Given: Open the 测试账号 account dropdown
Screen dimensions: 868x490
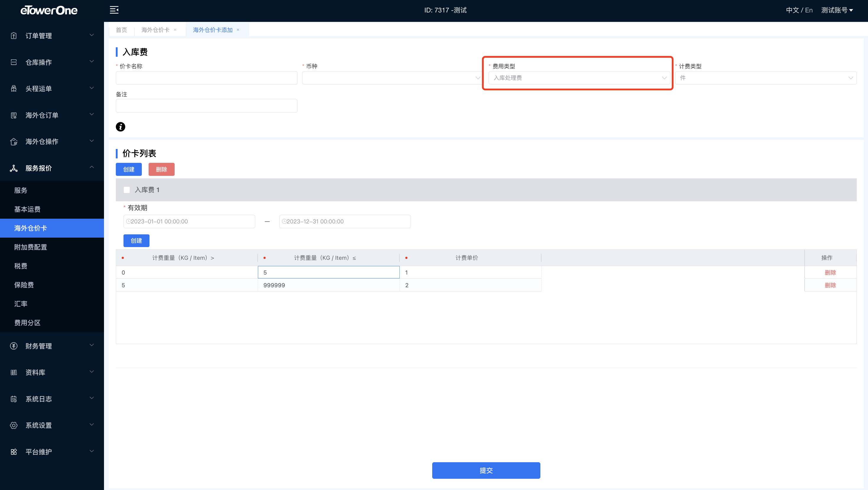Looking at the screenshot, I should point(837,10).
